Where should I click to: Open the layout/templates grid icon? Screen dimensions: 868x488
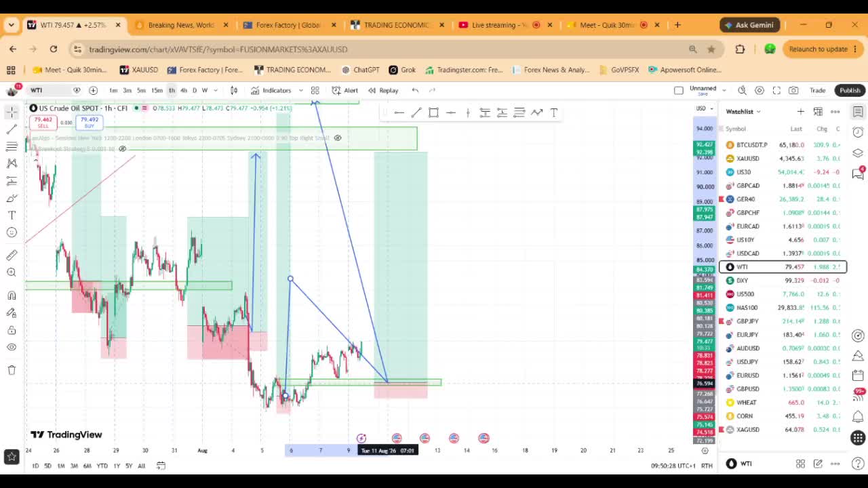[x=315, y=90]
